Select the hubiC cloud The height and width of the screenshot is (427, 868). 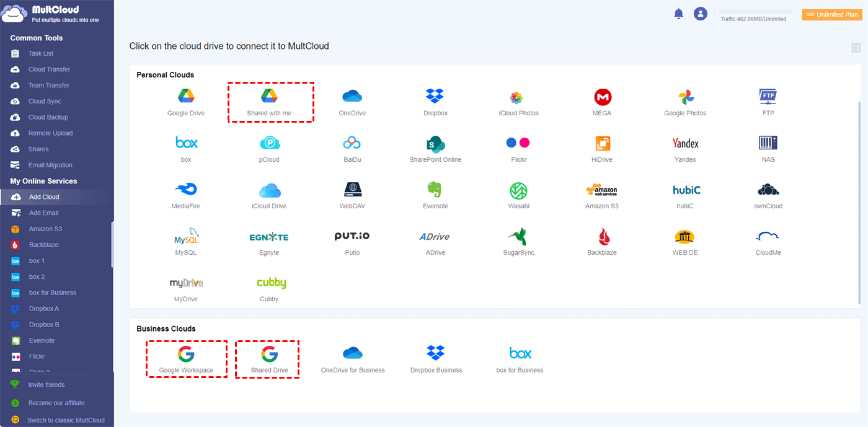685,195
